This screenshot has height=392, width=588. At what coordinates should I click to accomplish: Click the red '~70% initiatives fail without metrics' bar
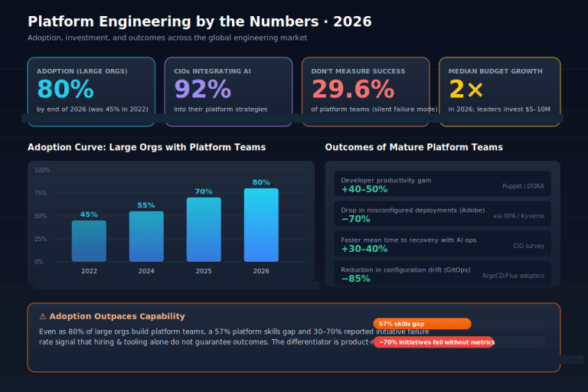click(x=433, y=342)
